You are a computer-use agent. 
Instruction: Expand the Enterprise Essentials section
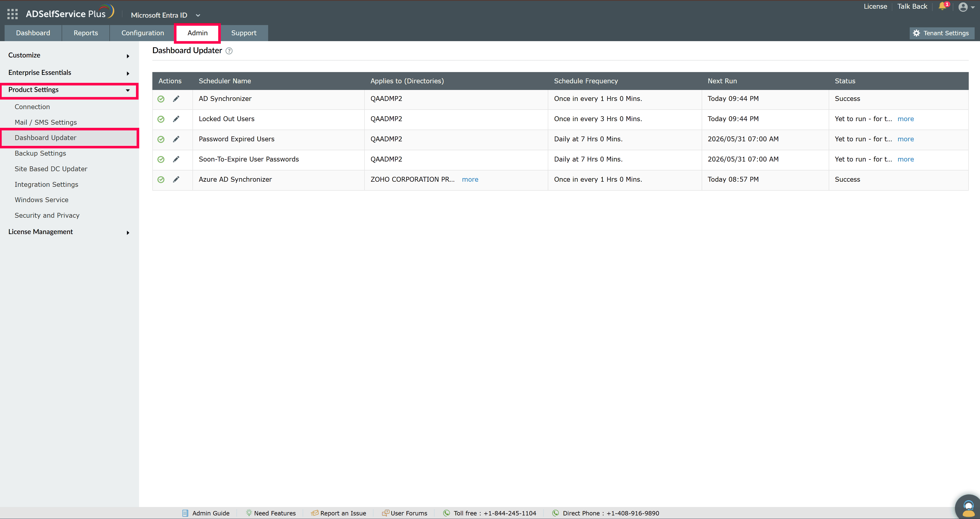(x=69, y=73)
